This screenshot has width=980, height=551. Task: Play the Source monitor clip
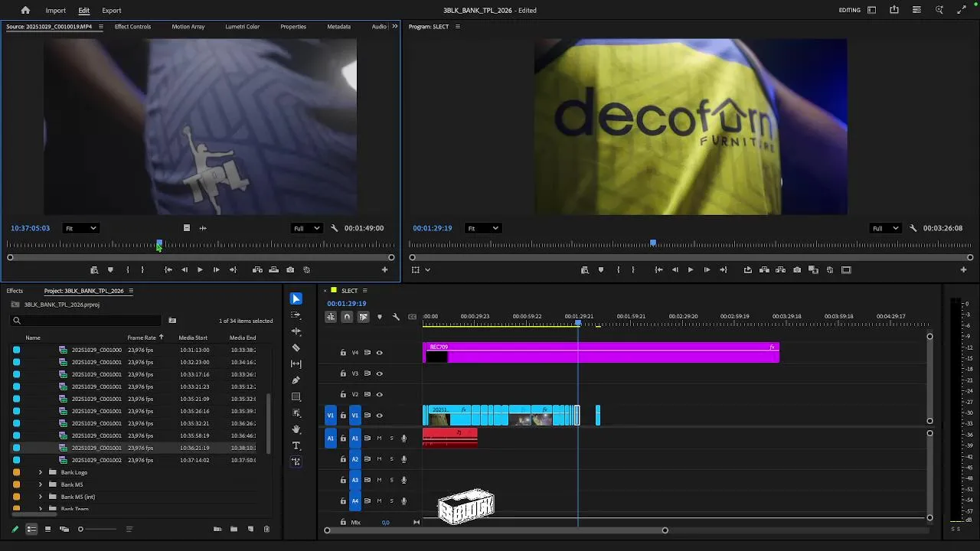coord(200,269)
